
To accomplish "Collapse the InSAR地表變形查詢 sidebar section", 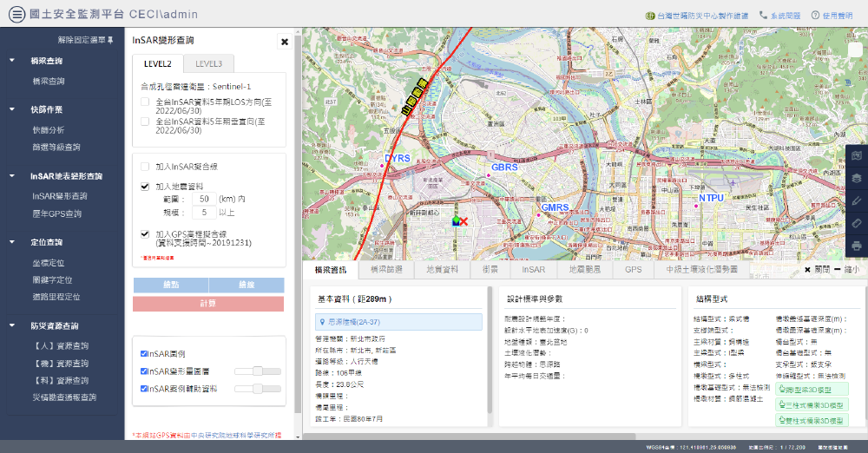I will point(12,176).
